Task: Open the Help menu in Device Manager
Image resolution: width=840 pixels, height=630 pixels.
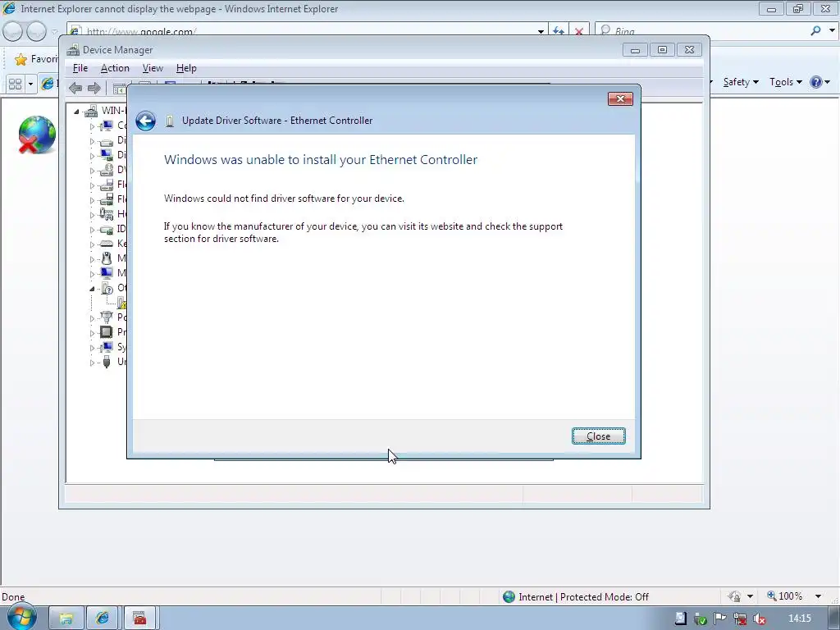Action: coord(186,68)
